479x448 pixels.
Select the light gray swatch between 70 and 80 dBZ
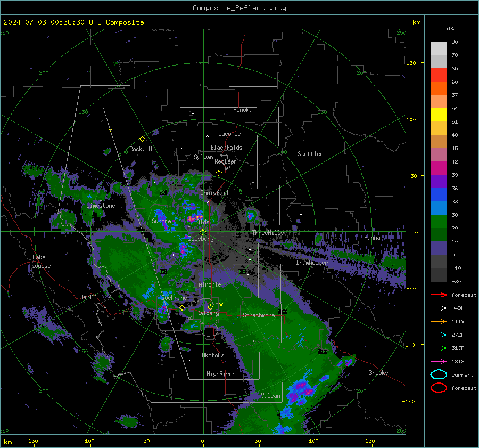[439, 48]
